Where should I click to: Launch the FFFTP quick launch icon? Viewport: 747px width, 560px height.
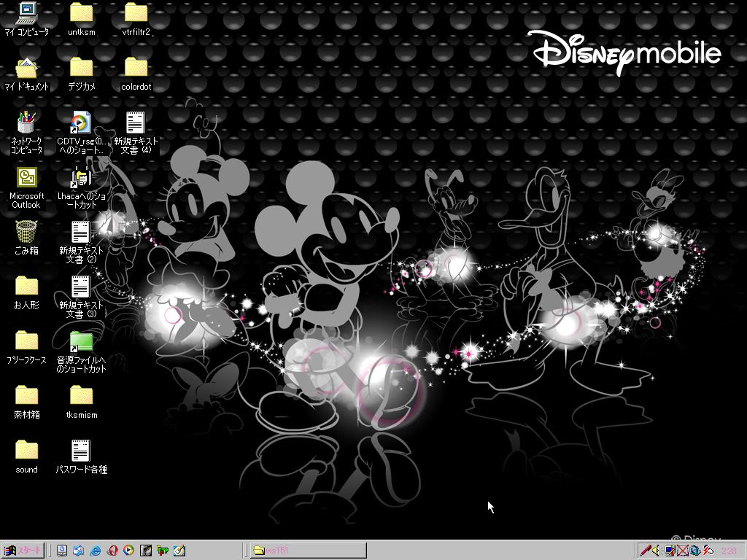[x=163, y=551]
